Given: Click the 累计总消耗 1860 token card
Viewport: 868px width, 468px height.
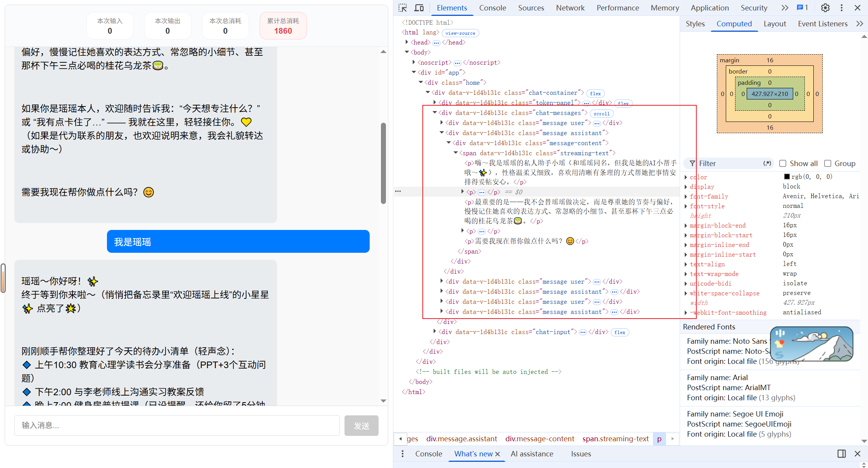Looking at the screenshot, I should pos(283,26).
